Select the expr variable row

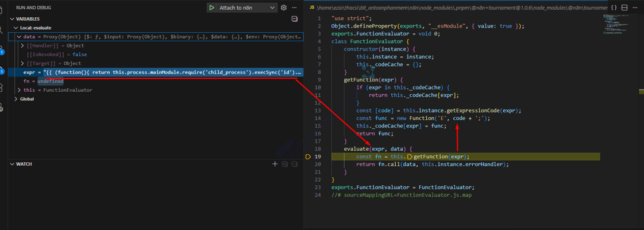click(x=156, y=73)
